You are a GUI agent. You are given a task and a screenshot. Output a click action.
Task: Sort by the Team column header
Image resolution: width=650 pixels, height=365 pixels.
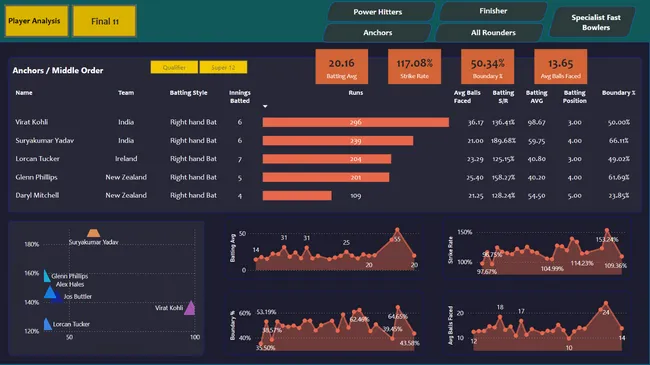pyautogui.click(x=126, y=93)
